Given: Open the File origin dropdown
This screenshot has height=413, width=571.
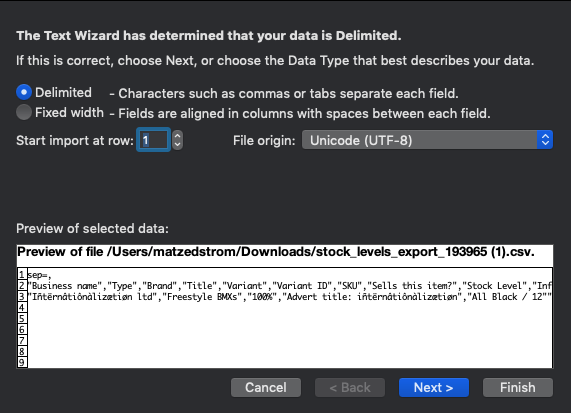Looking at the screenshot, I should click(427, 140).
